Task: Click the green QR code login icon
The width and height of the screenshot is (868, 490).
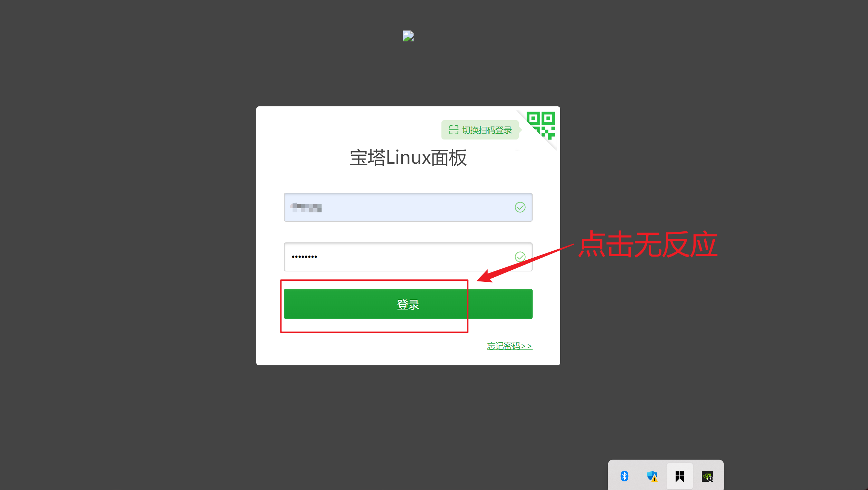Action: tap(541, 126)
